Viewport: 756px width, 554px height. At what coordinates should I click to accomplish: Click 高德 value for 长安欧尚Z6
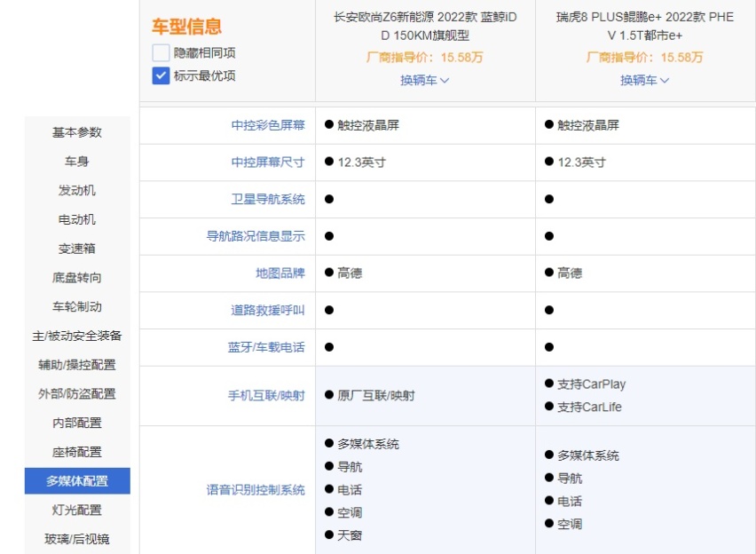(350, 273)
